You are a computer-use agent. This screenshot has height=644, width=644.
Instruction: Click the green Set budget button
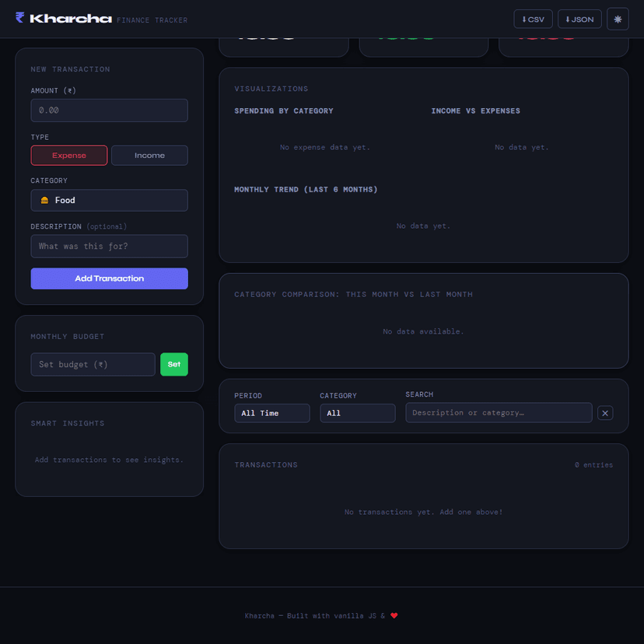coord(173,365)
